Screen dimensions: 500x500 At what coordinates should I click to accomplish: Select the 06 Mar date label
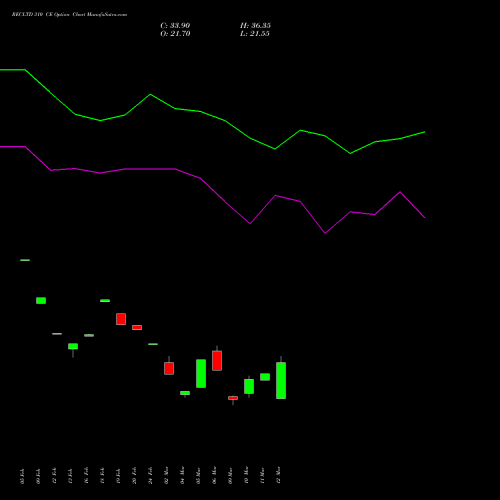214,475
